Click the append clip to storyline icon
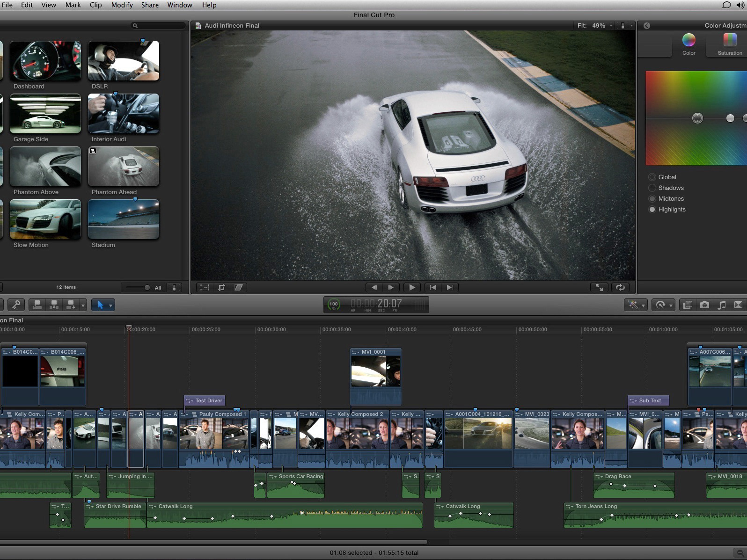Viewport: 747px width, 560px height. (71, 305)
